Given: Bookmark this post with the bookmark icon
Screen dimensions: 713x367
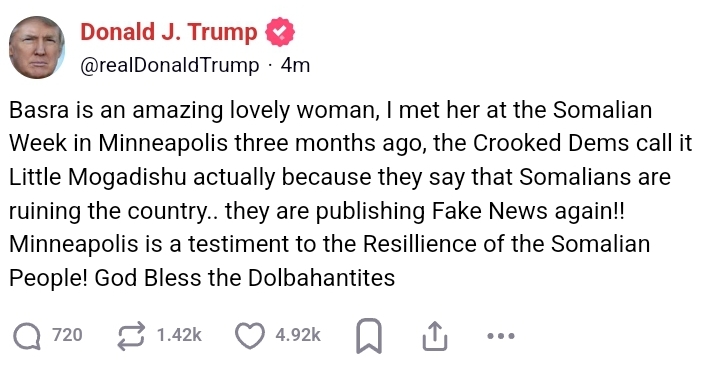Looking at the screenshot, I should [368, 336].
